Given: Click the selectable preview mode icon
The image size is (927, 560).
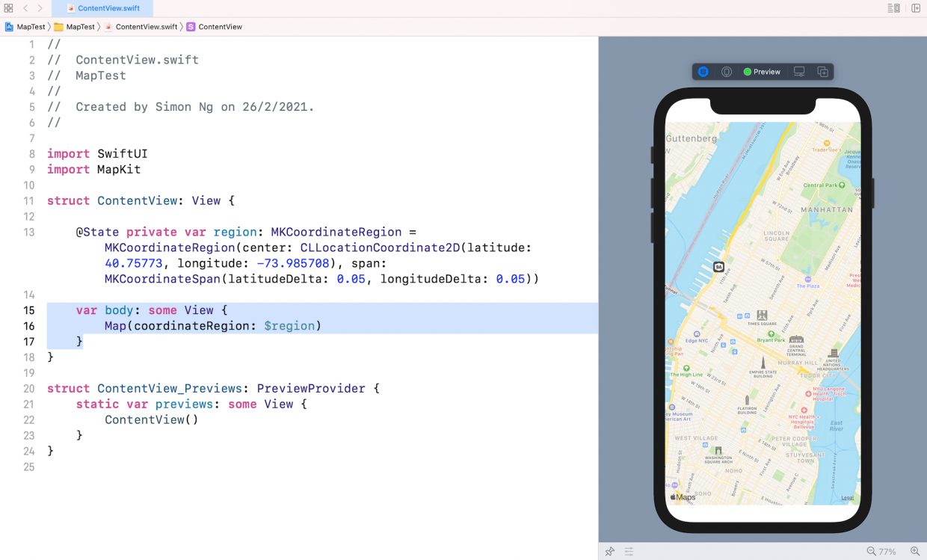Looking at the screenshot, I should point(727,71).
